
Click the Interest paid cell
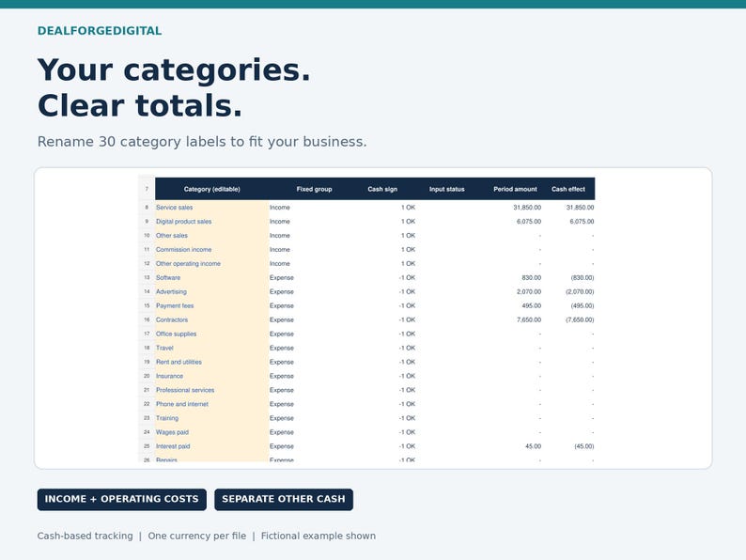tap(211, 445)
